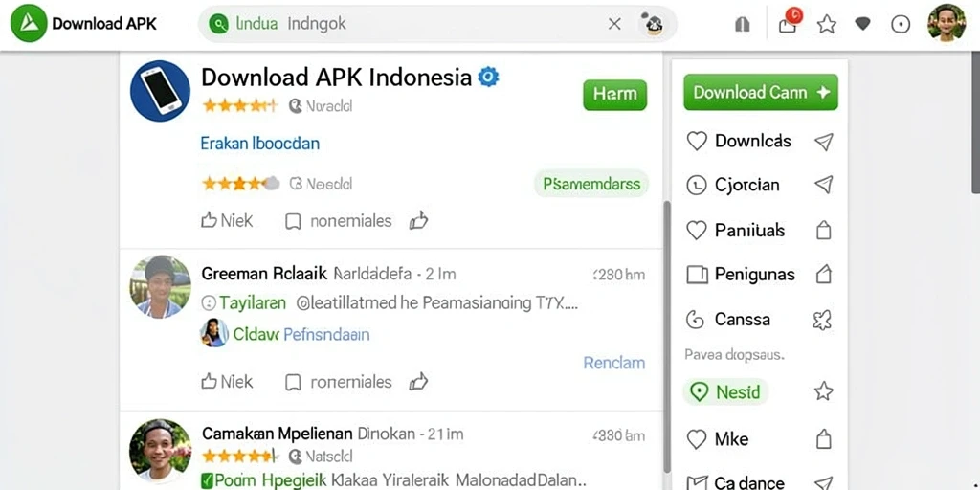Click green check icon beside Poom Hpegieik

[x=207, y=480]
